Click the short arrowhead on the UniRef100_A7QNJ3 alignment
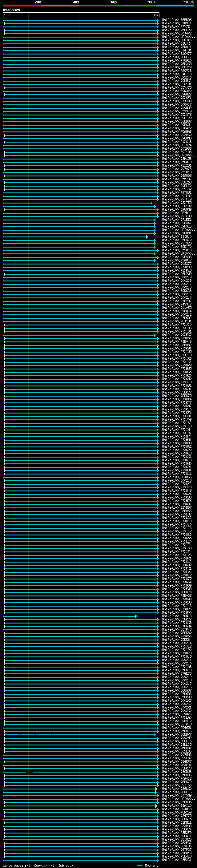 [136, 616]
